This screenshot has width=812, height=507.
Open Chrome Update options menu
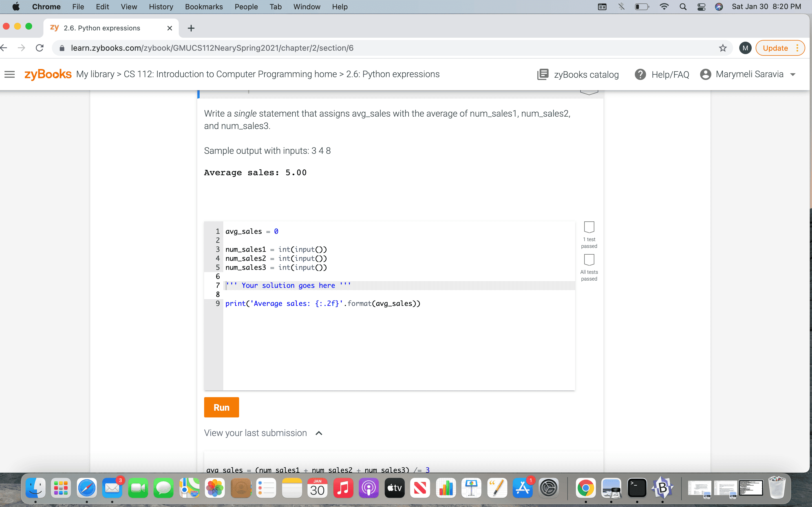pyautogui.click(x=798, y=48)
